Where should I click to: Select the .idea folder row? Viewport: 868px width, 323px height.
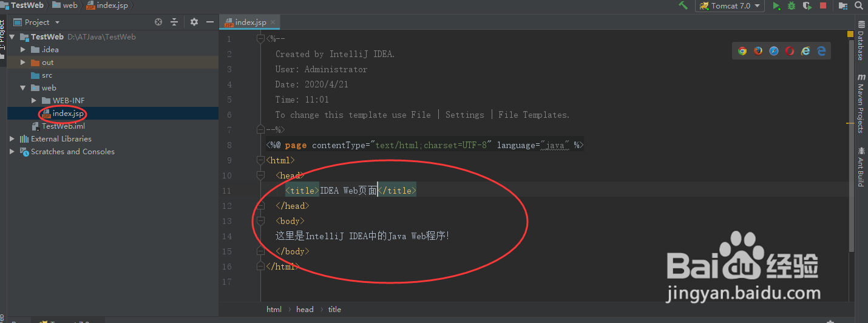click(113, 49)
